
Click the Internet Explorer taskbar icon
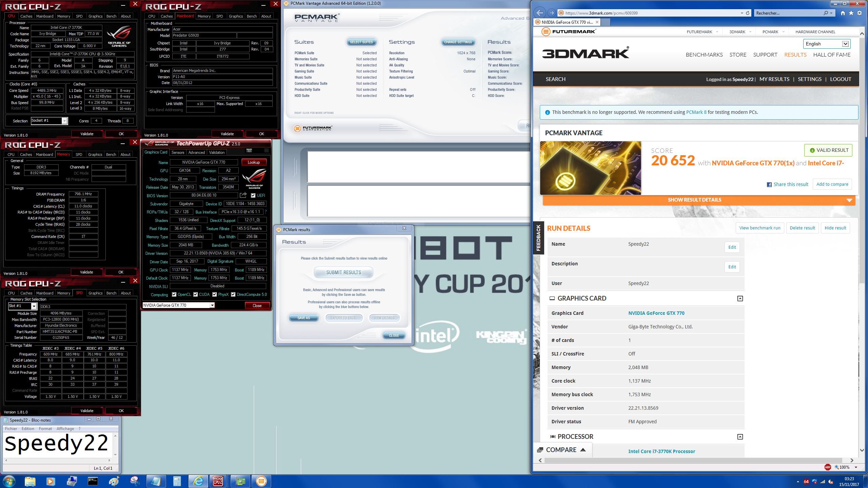click(198, 481)
